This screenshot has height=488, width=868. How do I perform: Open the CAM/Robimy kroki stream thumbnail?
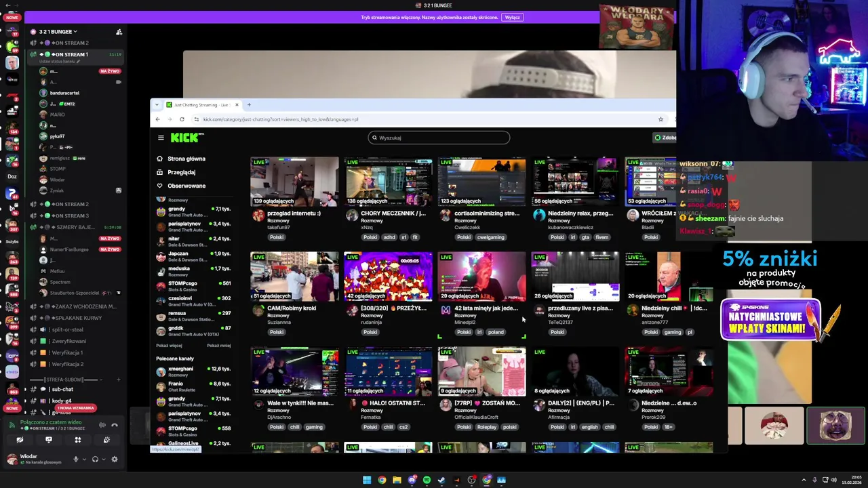[x=294, y=277]
